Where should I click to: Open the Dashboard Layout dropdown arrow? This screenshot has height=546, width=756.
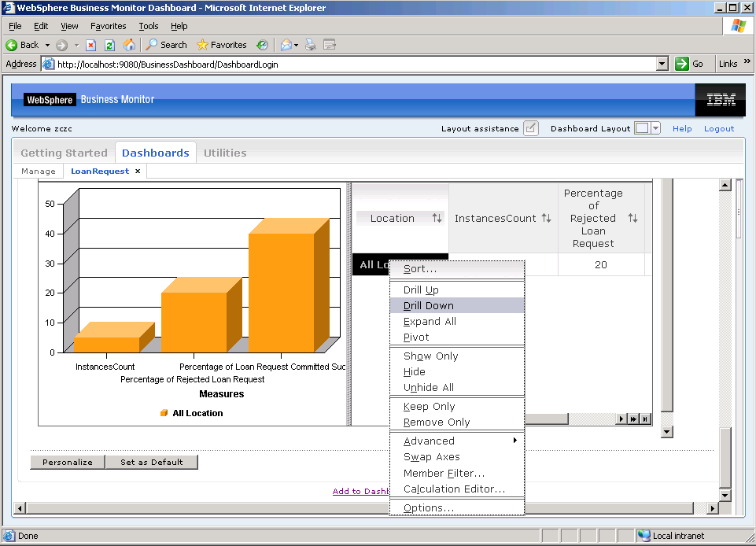[655, 128]
